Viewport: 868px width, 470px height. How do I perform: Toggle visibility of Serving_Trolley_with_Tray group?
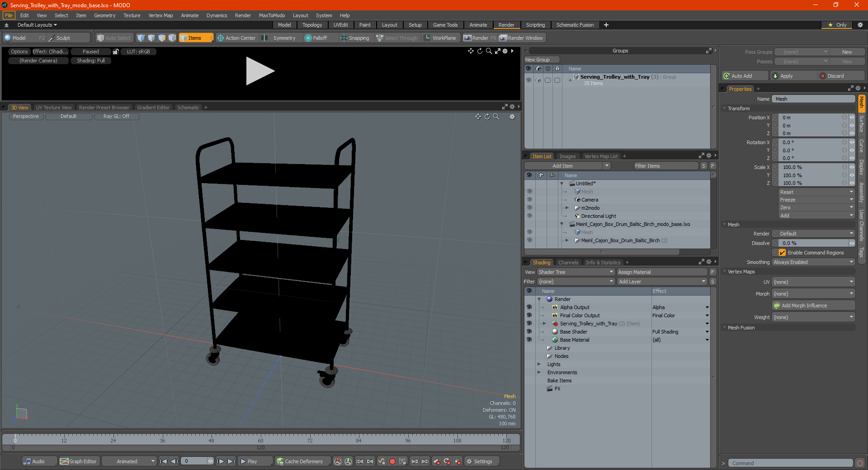point(528,80)
